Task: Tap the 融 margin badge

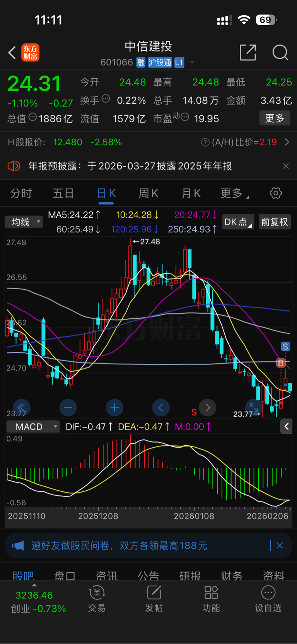Action: click(x=141, y=62)
